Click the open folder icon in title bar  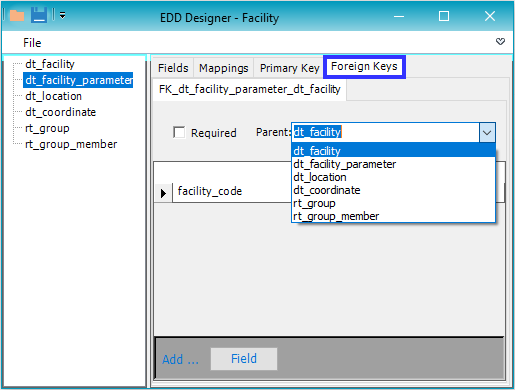click(x=17, y=15)
